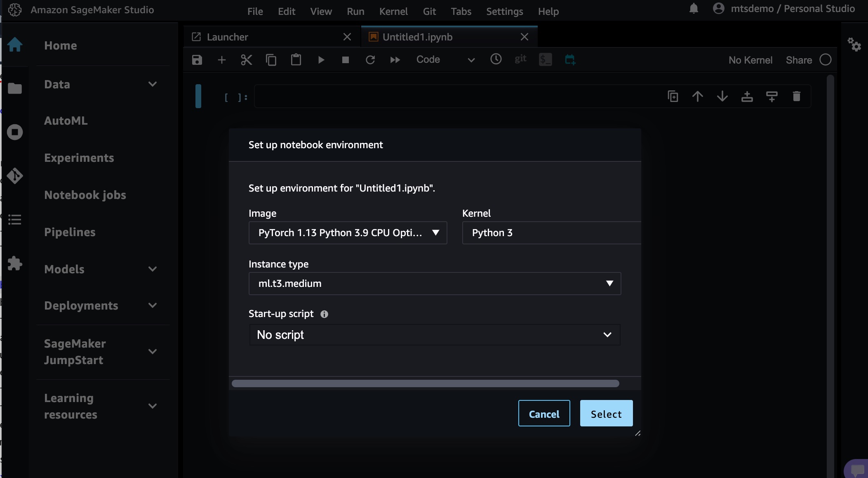Screen dimensions: 868x478
Task: Open the running terminals and kernels sidebar icon
Action: tap(15, 132)
